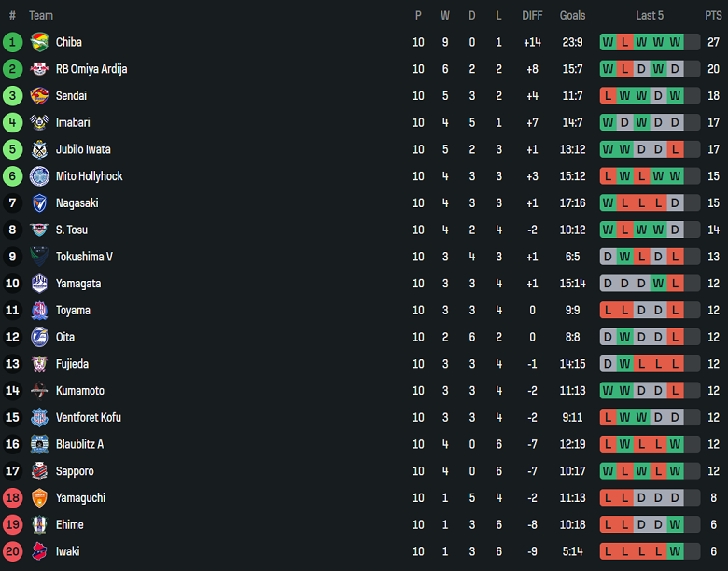Click the Mito Hollyhock crest icon

pos(39,176)
